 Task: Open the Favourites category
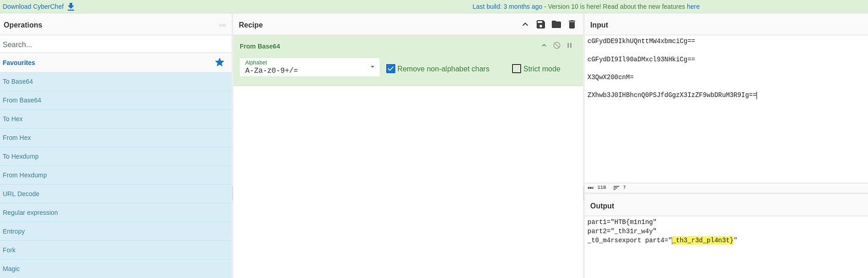point(116,63)
